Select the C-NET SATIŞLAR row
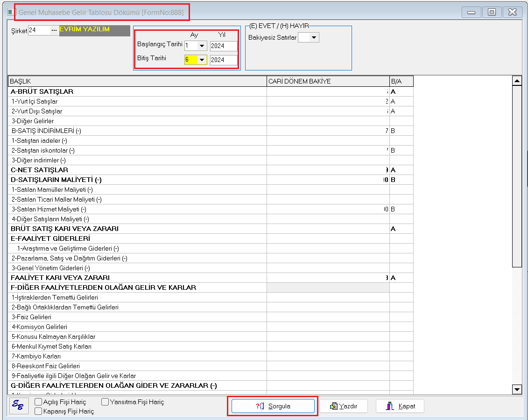The height and width of the screenshot is (420, 528). [x=137, y=170]
